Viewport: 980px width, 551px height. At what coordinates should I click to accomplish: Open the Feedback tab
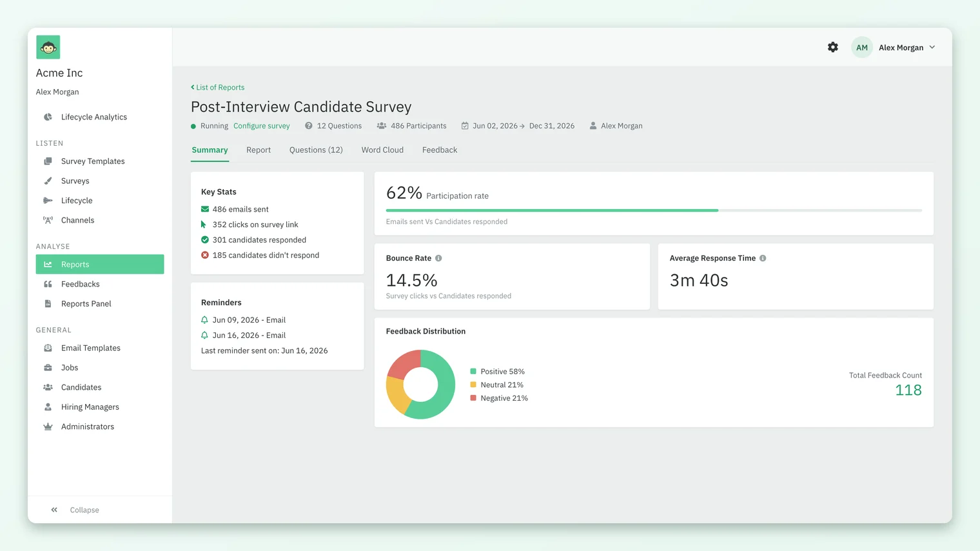440,150
